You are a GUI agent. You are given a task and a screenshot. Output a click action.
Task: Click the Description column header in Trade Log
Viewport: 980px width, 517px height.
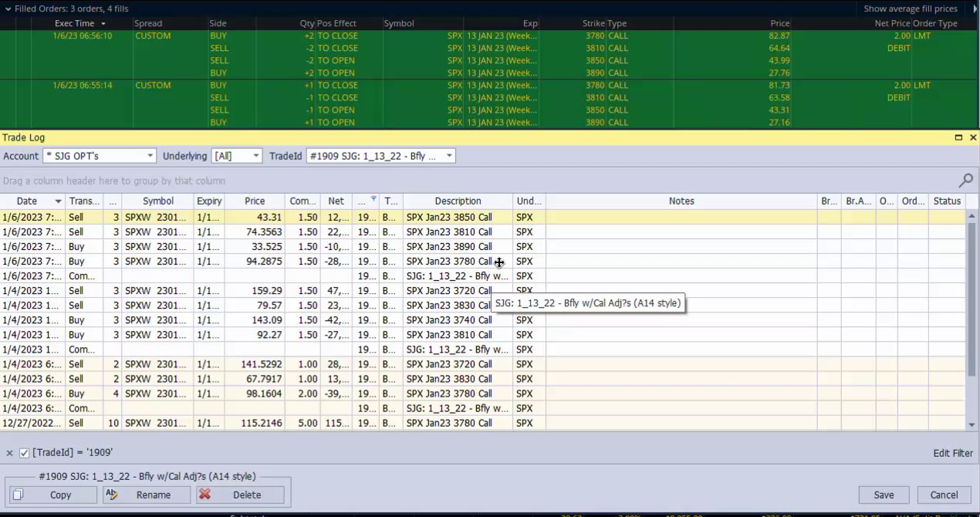pos(458,201)
